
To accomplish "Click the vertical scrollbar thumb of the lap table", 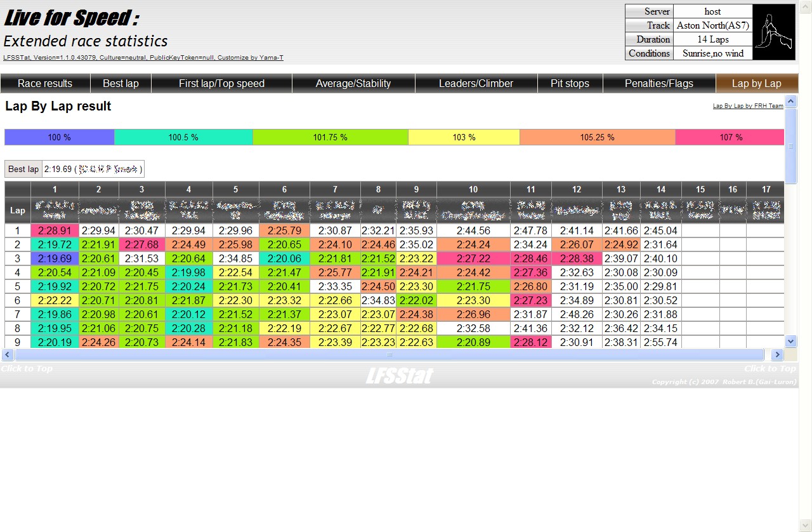I will coord(791,145).
